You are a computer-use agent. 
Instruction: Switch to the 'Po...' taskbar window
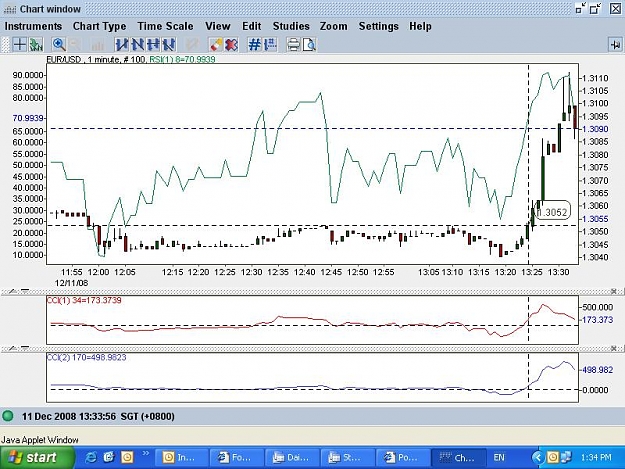(403, 457)
